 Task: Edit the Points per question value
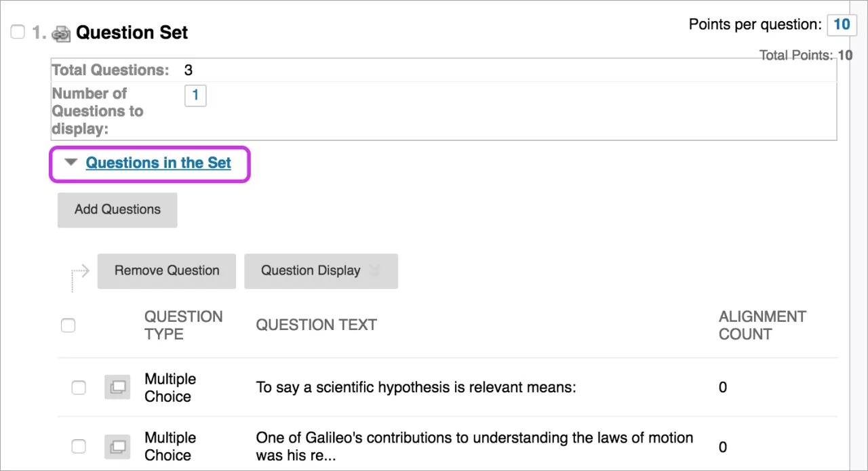tap(842, 24)
